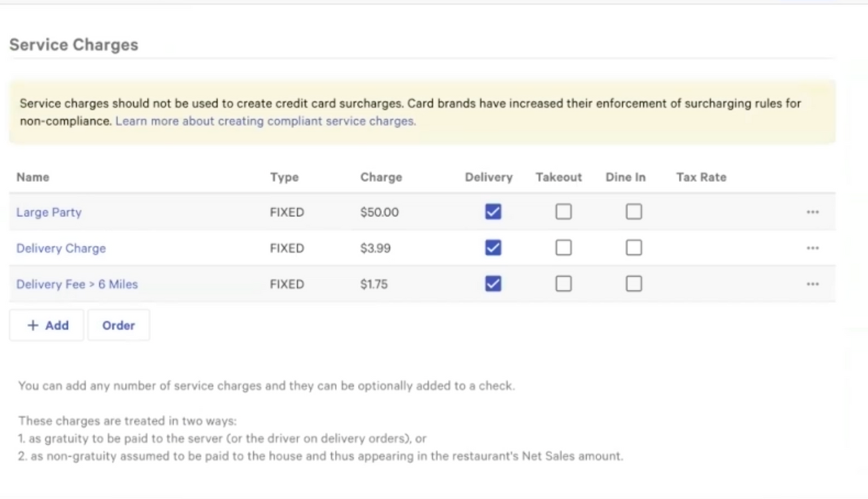
Task: Select the $1.75 charge value
Action: coord(374,284)
